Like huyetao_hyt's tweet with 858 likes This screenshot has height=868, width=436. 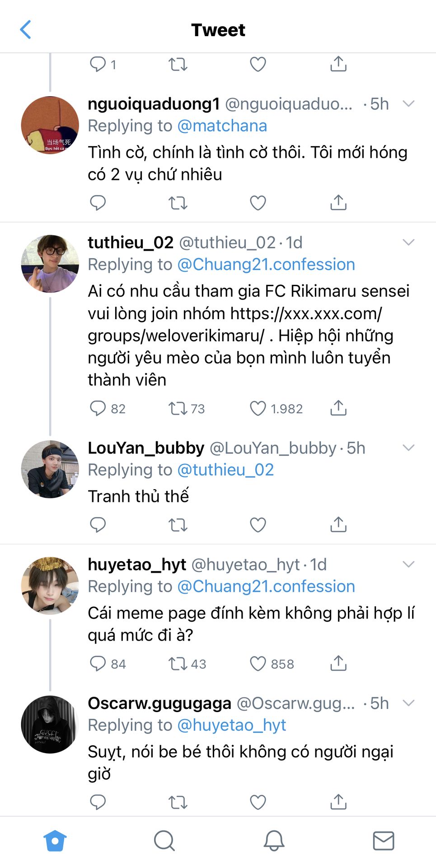[x=258, y=663]
